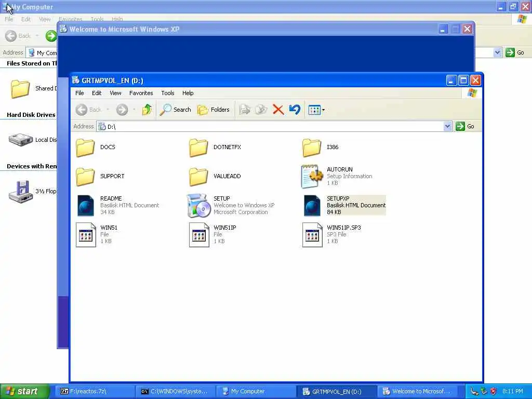This screenshot has width=532, height=399.
Task: Click Safely Remove Hardware tray icon
Action: tap(484, 391)
